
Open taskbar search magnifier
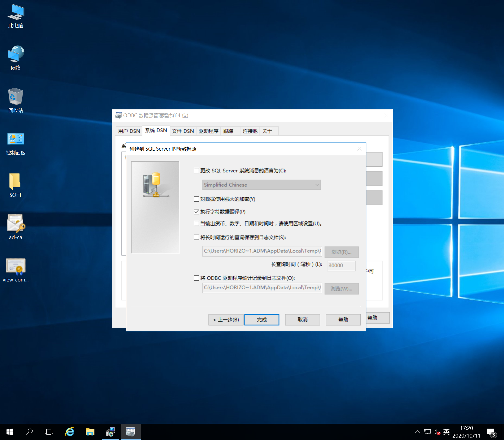pyautogui.click(x=29, y=432)
